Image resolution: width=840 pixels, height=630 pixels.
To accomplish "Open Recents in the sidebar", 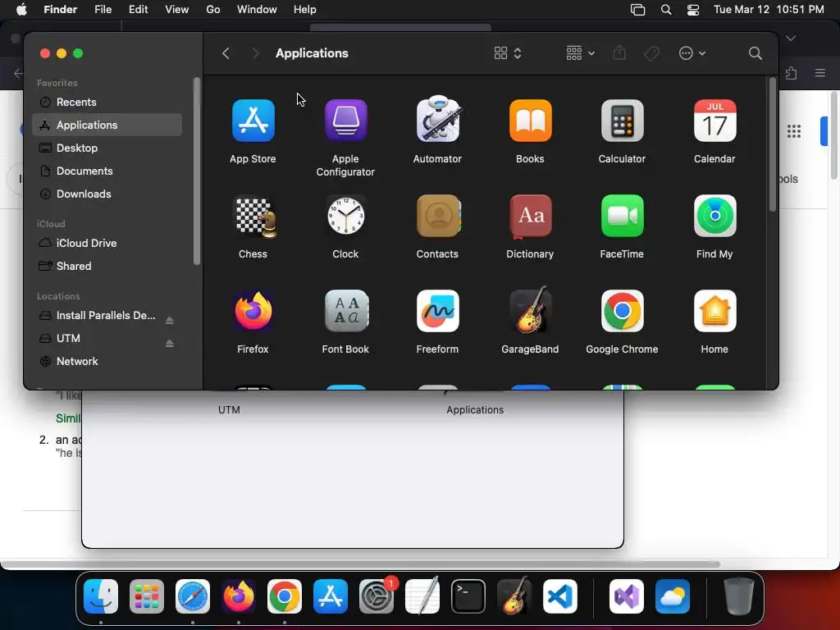I will (107, 102).
